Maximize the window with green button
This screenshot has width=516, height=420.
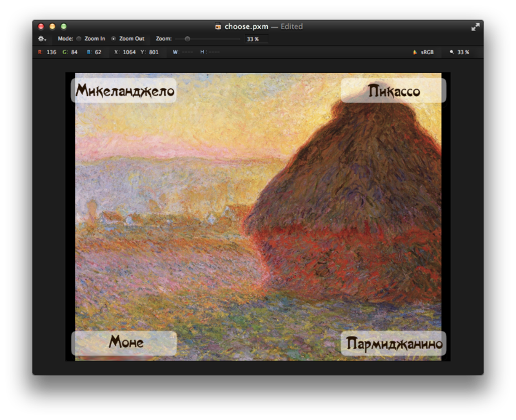point(64,26)
